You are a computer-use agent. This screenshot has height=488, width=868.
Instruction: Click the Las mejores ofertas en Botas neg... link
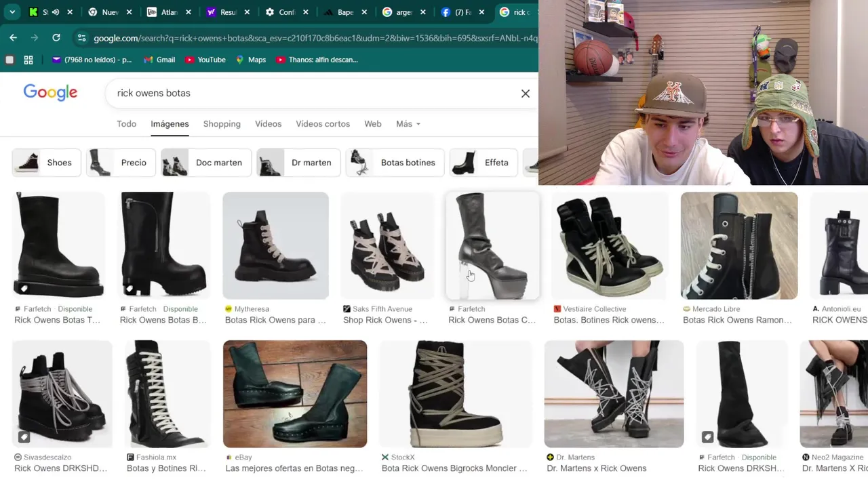point(294,468)
